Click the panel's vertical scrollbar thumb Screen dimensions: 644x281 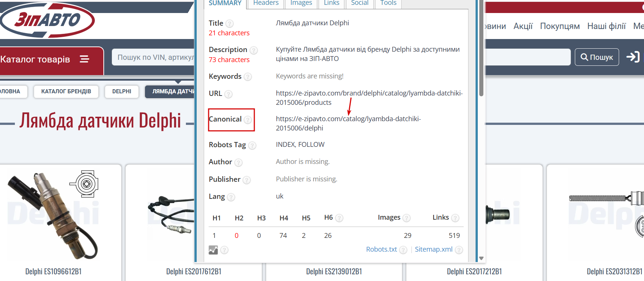point(481,48)
